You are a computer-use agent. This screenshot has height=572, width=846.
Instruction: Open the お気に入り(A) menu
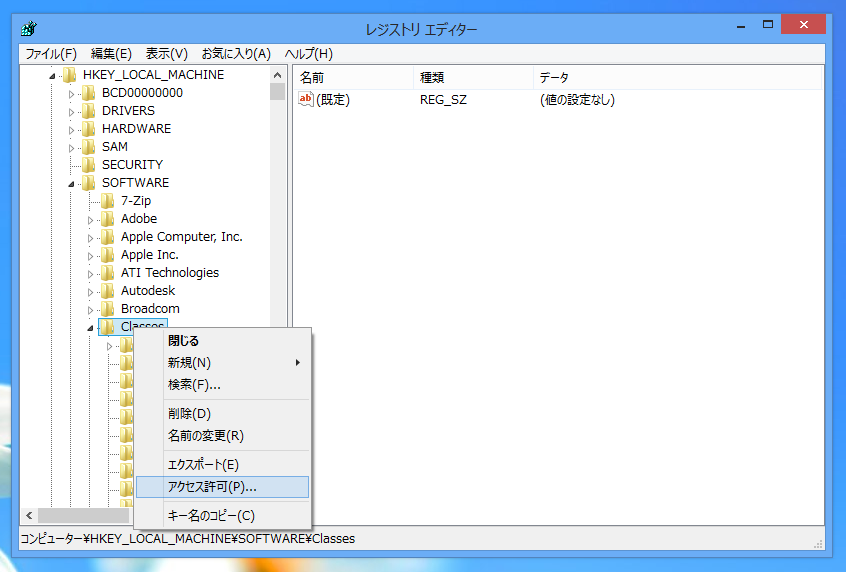[236, 54]
